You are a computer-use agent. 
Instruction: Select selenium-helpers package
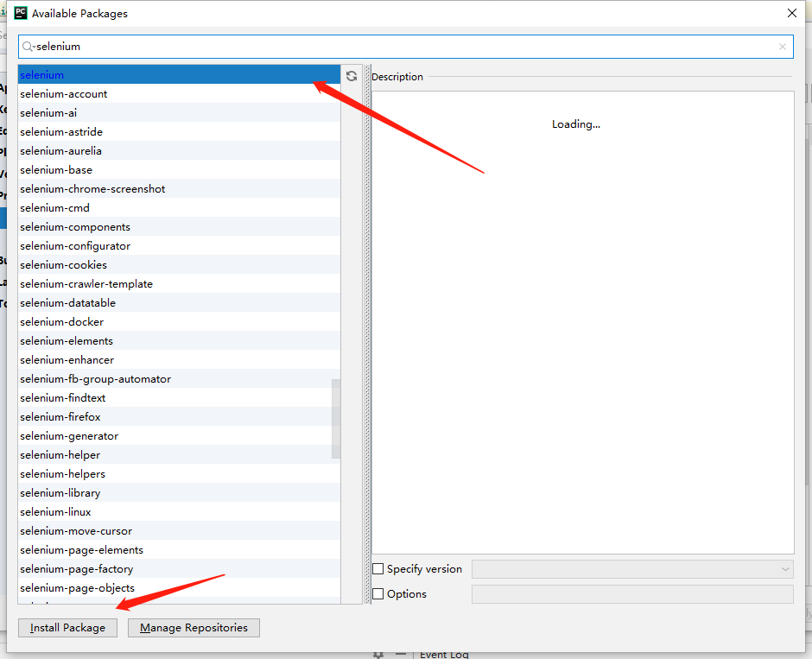pyautogui.click(x=179, y=473)
